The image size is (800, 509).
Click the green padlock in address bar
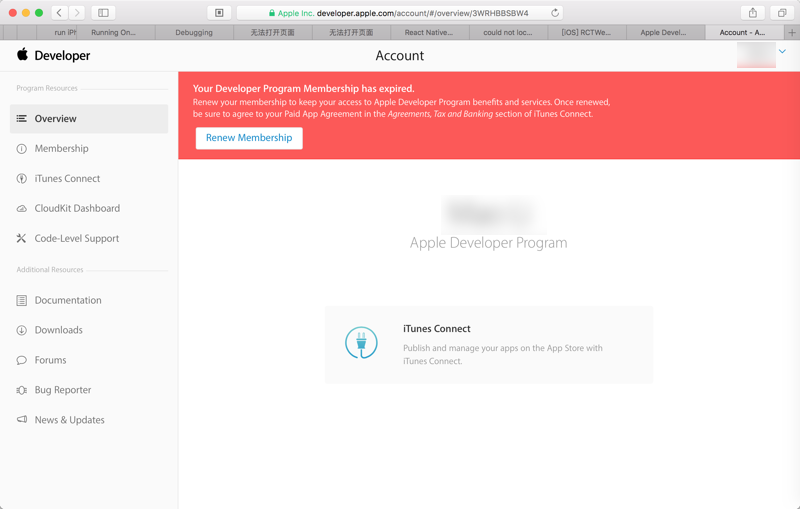[272, 13]
